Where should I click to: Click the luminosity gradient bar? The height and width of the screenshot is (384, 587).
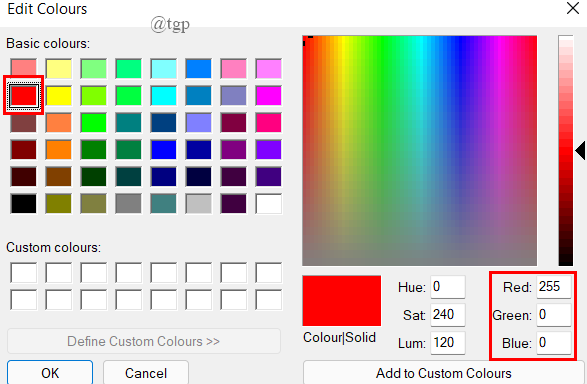(x=566, y=150)
